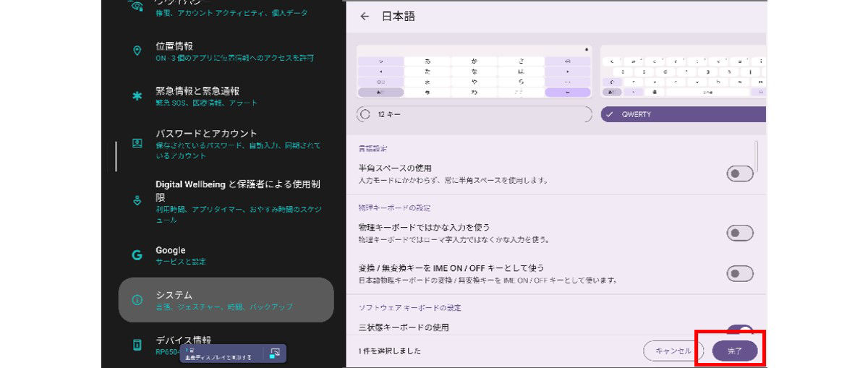Click the account icon for パスワードとアカウント
The width and height of the screenshot is (868, 368).
(137, 144)
